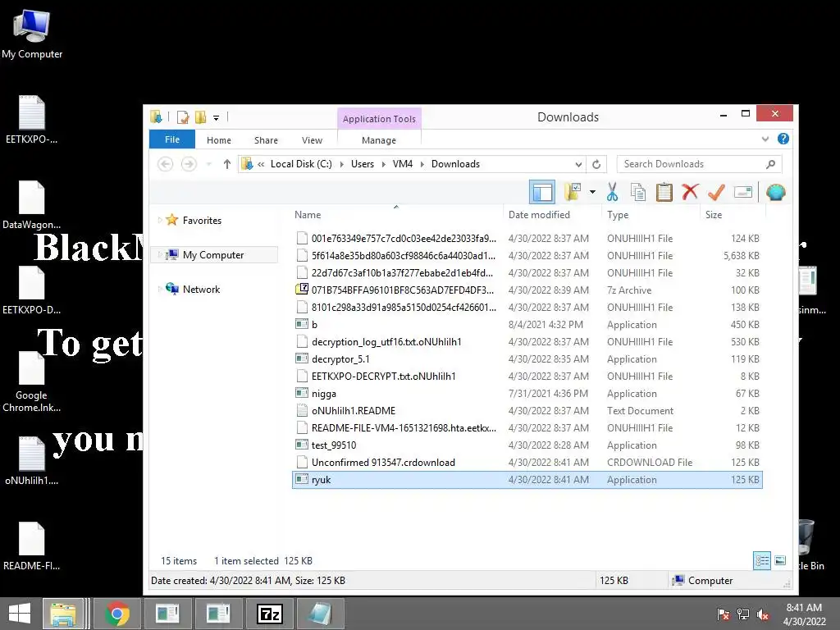Open 7-Zip from the taskbar
This screenshot has height=630, width=840.
[x=269, y=614]
